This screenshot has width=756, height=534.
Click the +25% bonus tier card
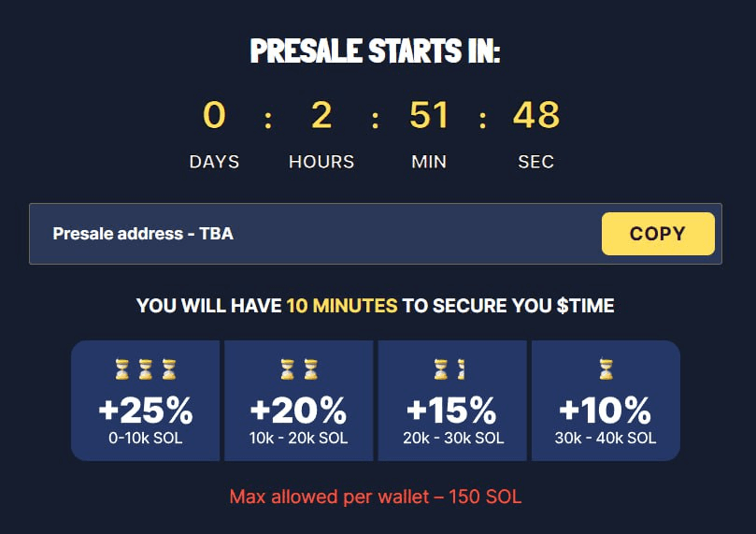click(145, 400)
